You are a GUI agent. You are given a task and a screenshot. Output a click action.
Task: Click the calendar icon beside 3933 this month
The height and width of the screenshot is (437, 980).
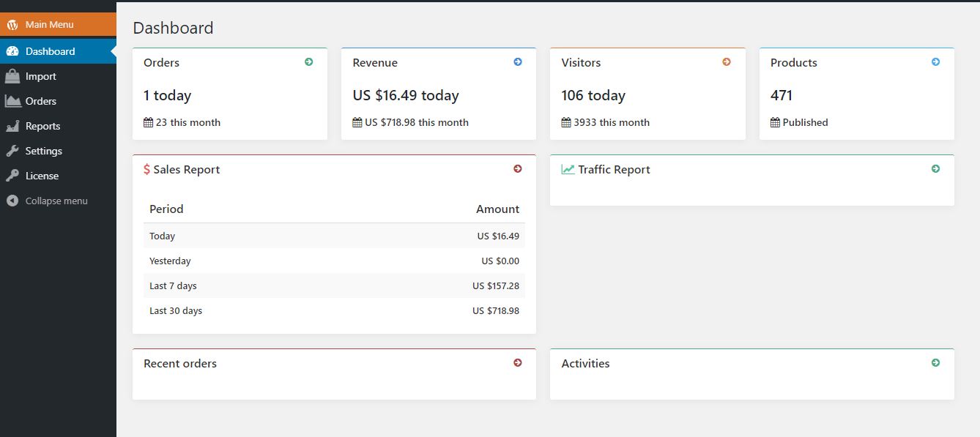click(x=566, y=123)
